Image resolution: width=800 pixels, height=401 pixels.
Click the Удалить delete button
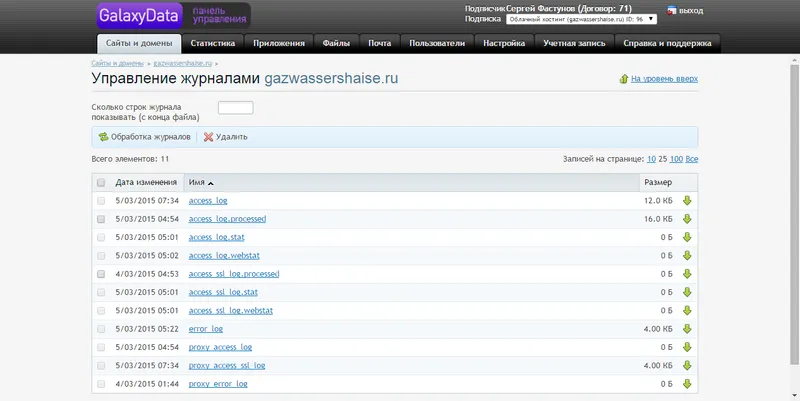[x=226, y=137]
